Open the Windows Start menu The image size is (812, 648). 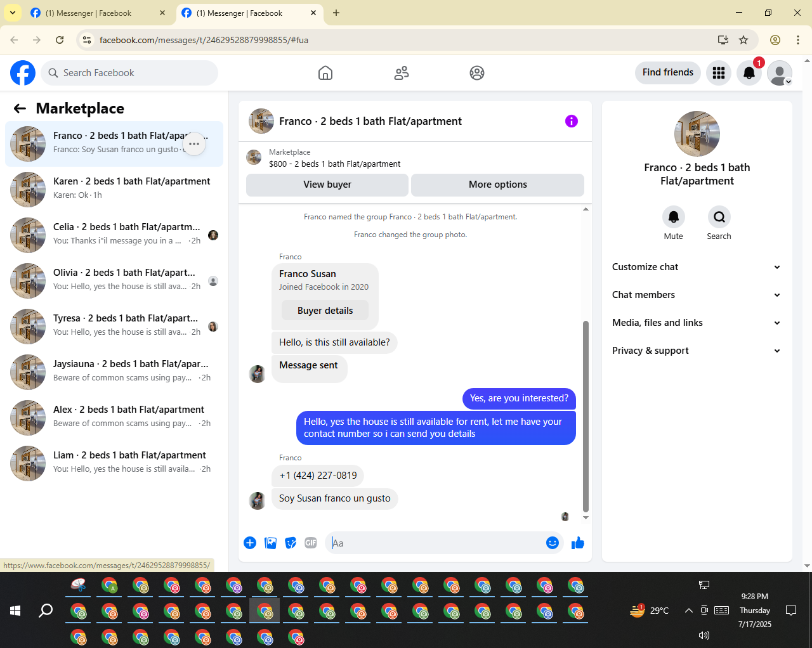coord(15,611)
